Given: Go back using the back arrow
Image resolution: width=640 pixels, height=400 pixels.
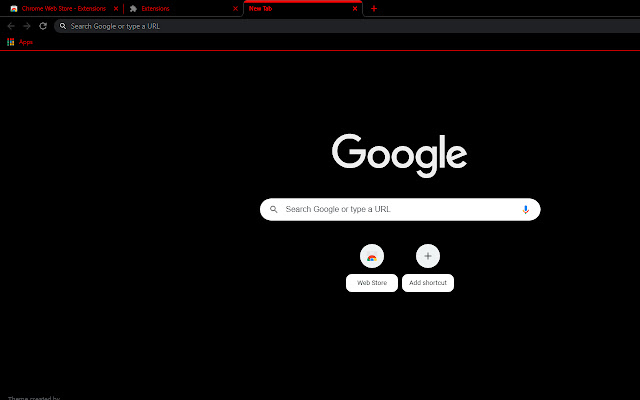Looking at the screenshot, I should [11, 26].
